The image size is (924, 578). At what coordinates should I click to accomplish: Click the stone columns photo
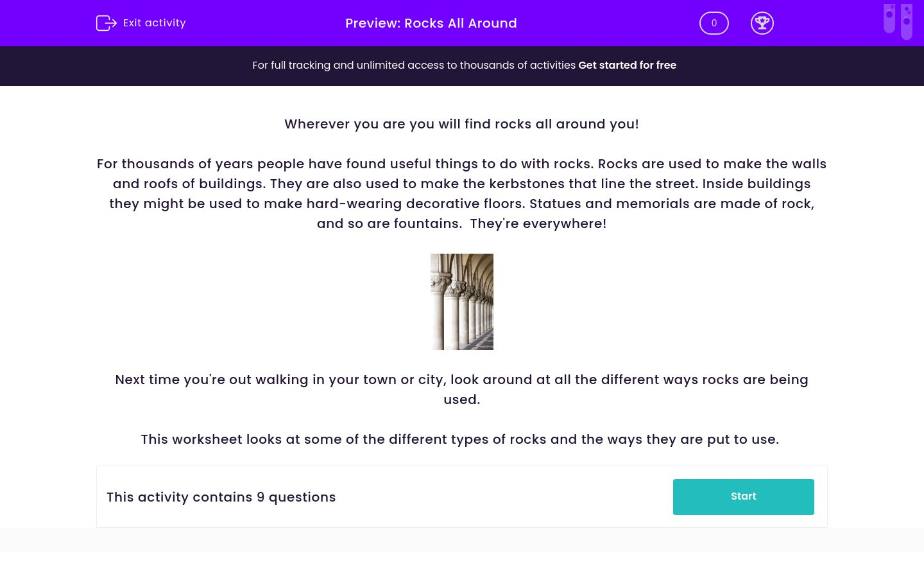tap(461, 301)
